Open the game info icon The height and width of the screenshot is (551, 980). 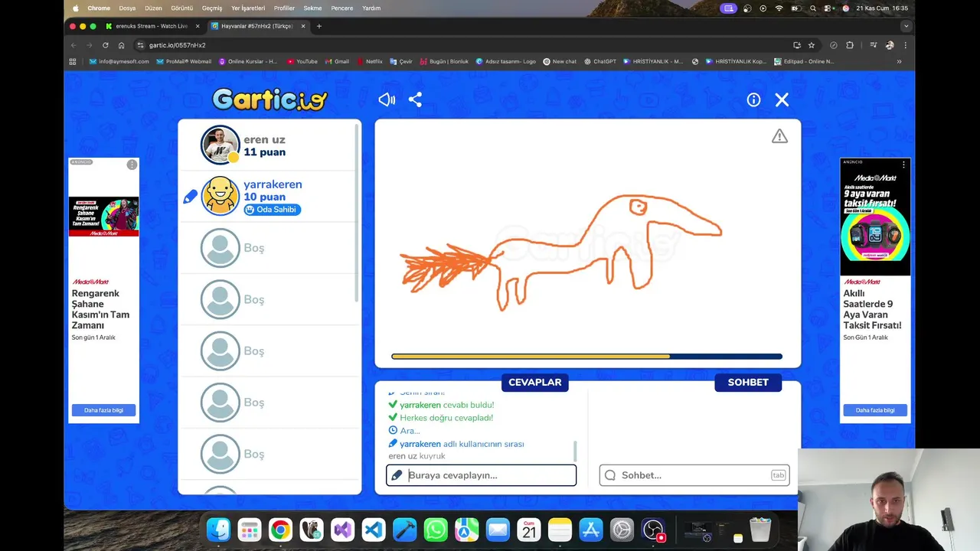(x=753, y=99)
